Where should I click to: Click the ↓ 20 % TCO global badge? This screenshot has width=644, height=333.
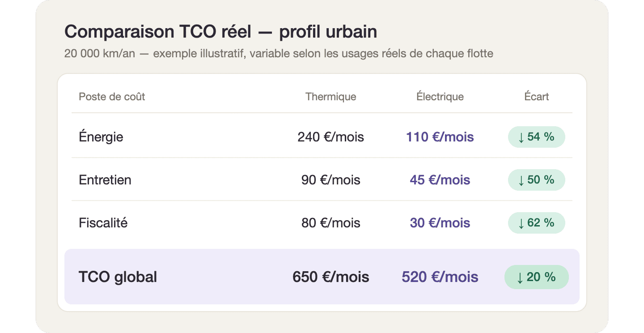(536, 277)
